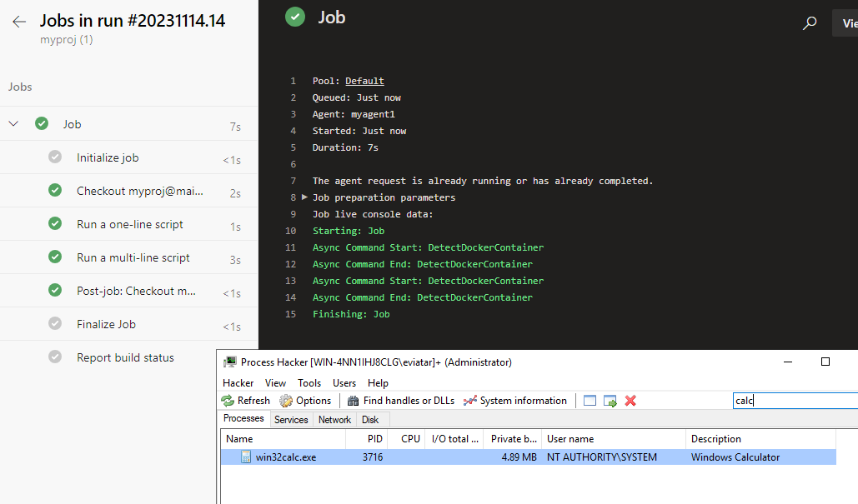Open Post-job: Checkout step
The width and height of the screenshot is (858, 504).
tap(129, 291)
